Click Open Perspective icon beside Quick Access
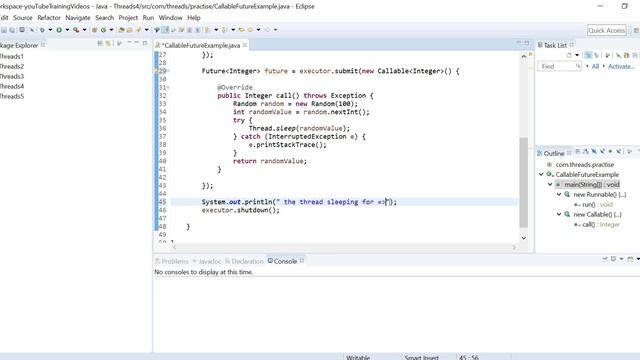The width and height of the screenshot is (640, 360). point(636,30)
